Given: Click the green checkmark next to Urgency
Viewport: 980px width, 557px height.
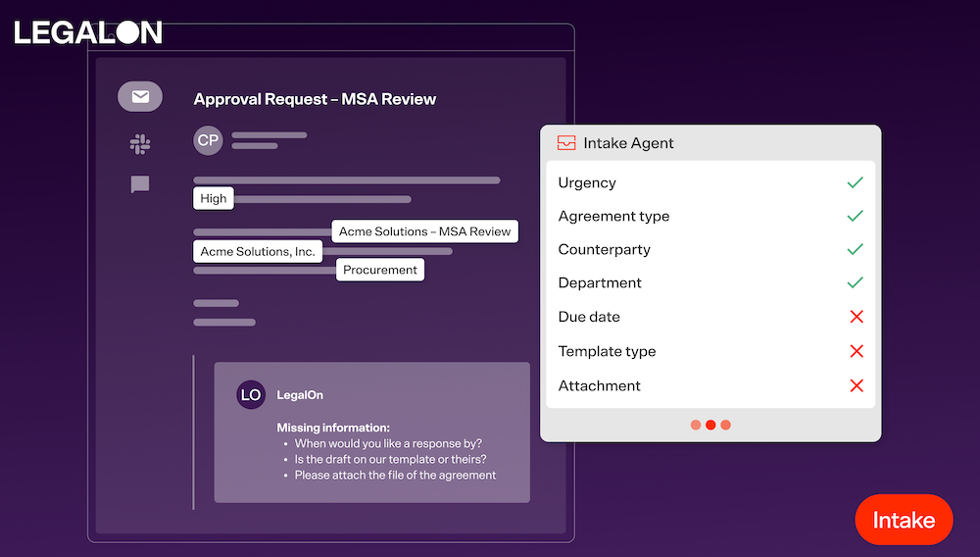Looking at the screenshot, I should 855,182.
